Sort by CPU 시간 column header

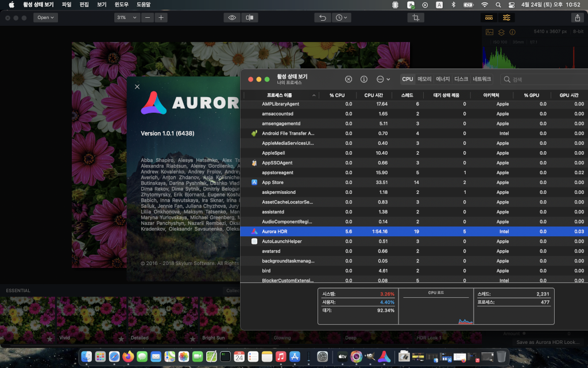click(373, 95)
